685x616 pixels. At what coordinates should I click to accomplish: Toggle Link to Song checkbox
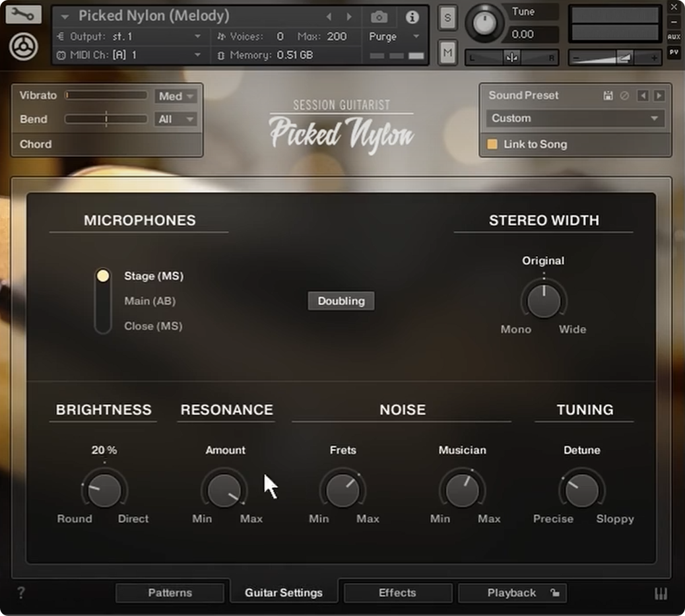pyautogui.click(x=492, y=145)
